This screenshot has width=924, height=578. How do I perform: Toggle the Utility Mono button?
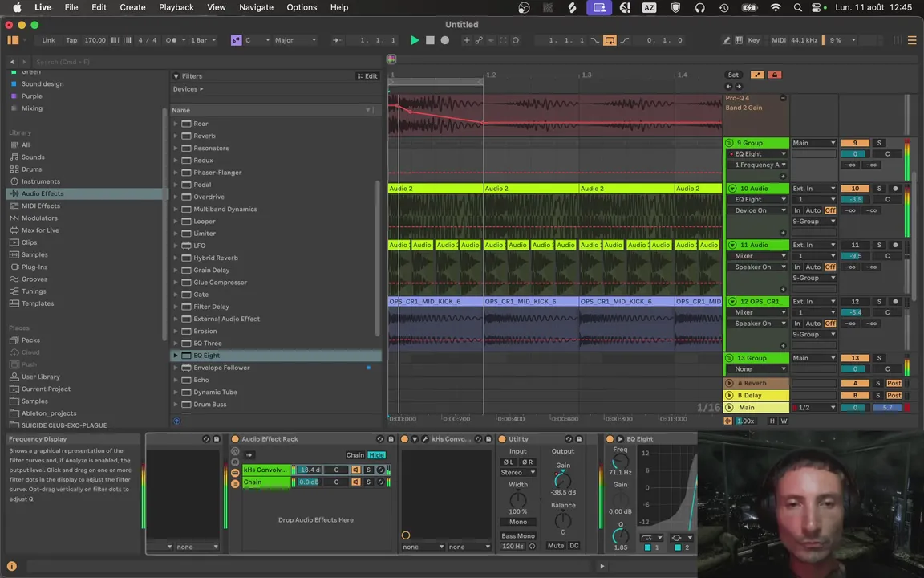pyautogui.click(x=518, y=522)
